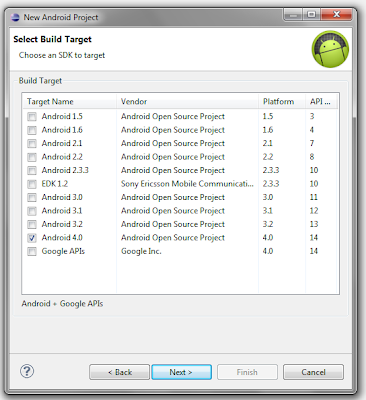Viewport: 366px width, 400px height.
Task: Sort by API level column header
Action: [x=321, y=101]
